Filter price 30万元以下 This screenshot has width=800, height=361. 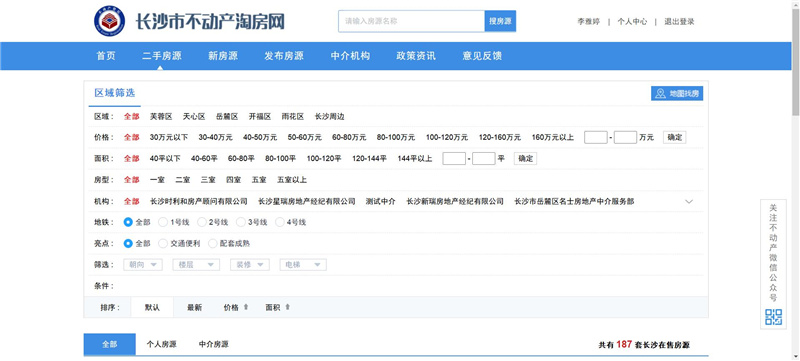(169, 137)
